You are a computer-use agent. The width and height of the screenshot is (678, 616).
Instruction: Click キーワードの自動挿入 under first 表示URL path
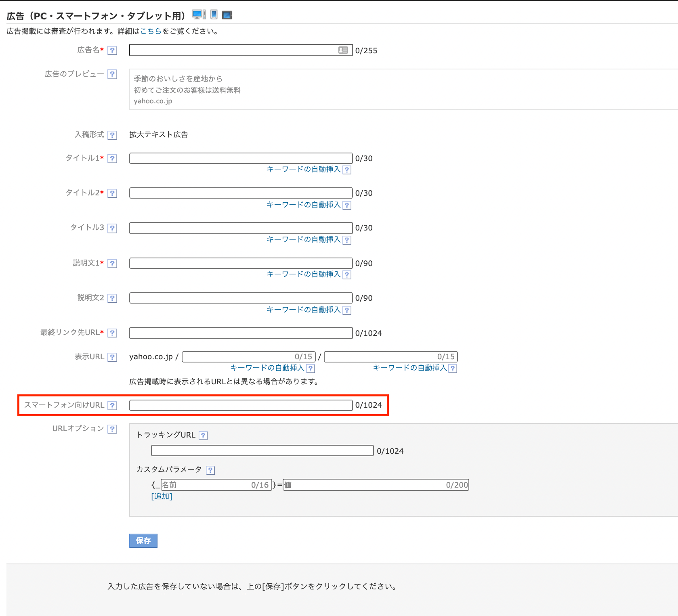[x=267, y=368]
